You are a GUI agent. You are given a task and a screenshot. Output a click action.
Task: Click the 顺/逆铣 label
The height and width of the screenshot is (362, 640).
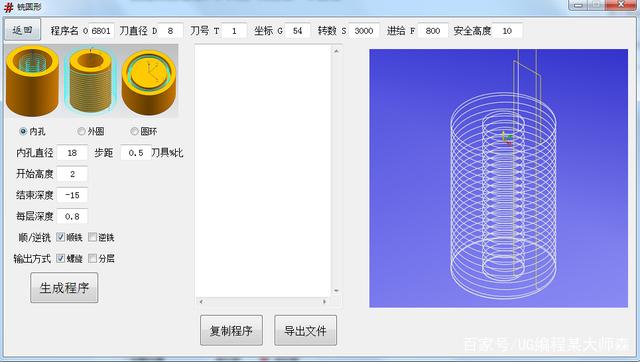[35, 238]
